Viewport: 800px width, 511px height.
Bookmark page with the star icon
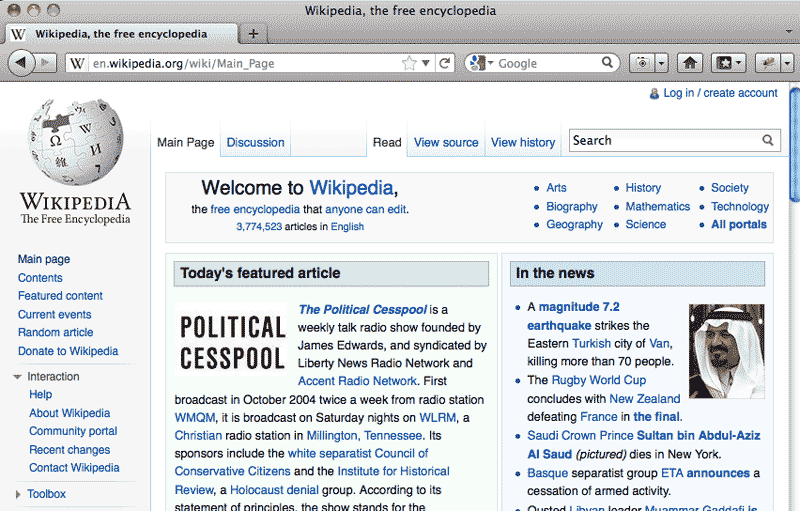pyautogui.click(x=409, y=63)
